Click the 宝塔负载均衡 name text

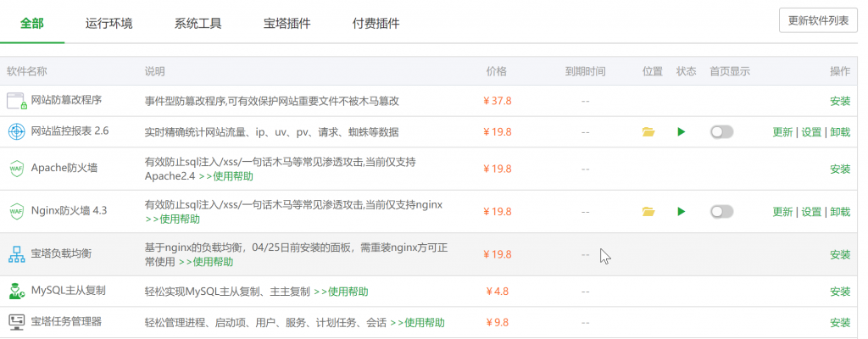point(61,253)
